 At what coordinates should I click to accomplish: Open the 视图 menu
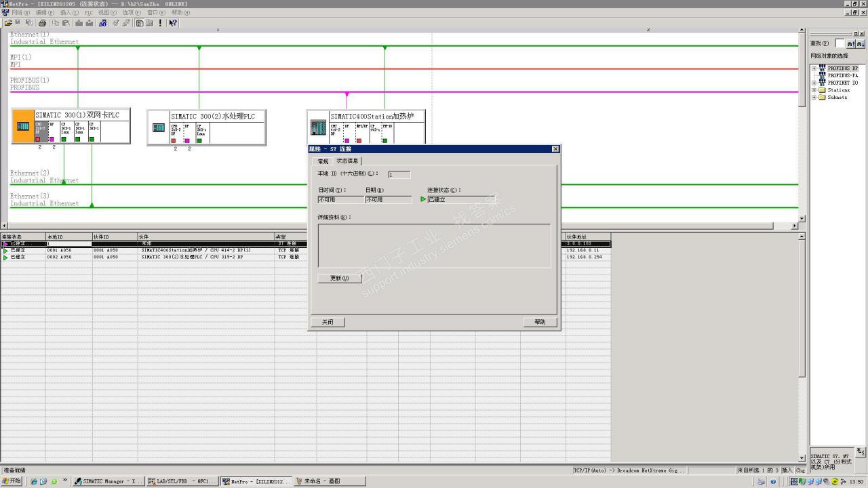click(107, 12)
